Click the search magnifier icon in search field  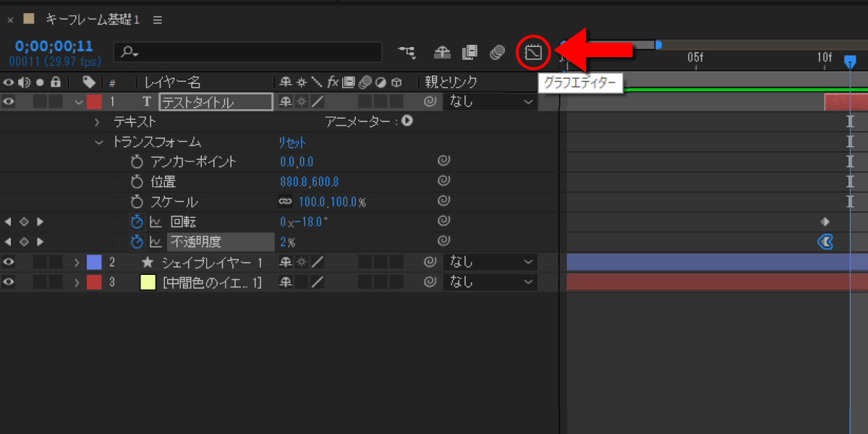(129, 52)
